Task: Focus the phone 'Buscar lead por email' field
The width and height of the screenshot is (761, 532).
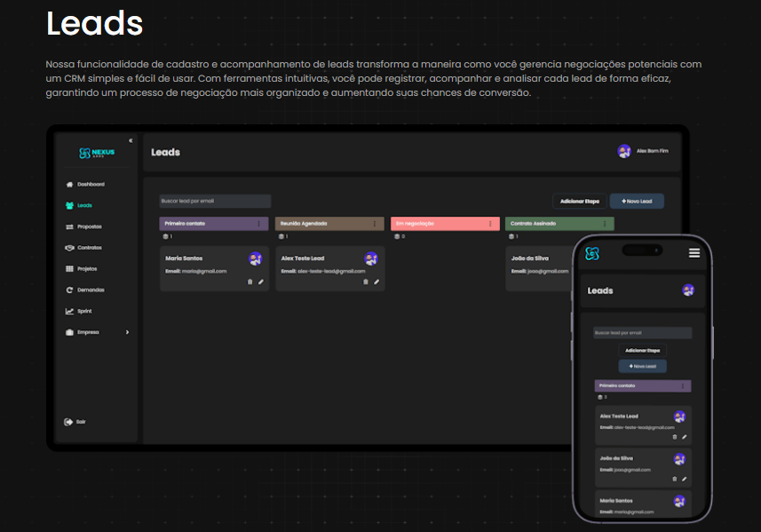Action: tap(643, 333)
